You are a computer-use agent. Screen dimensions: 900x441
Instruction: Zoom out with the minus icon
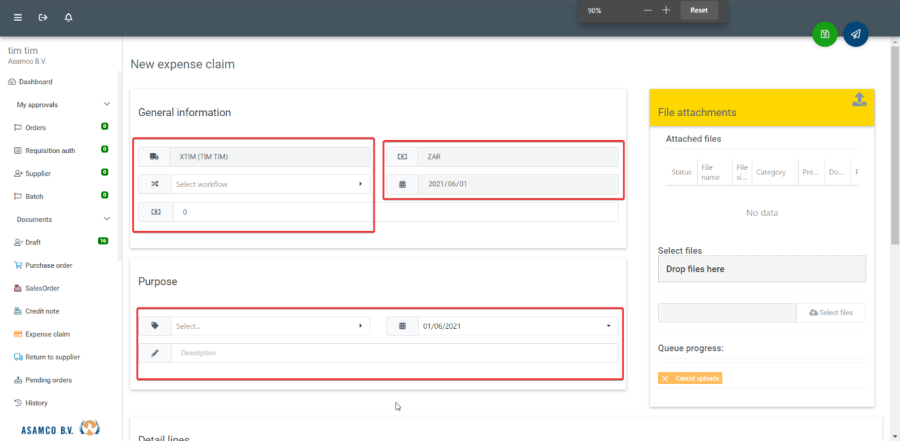[648, 10]
